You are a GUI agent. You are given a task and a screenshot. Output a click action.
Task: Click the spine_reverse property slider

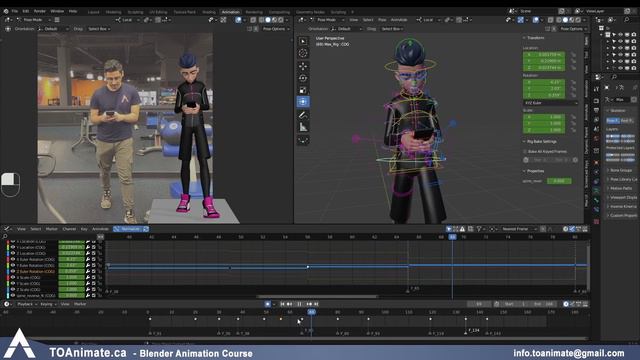click(559, 181)
